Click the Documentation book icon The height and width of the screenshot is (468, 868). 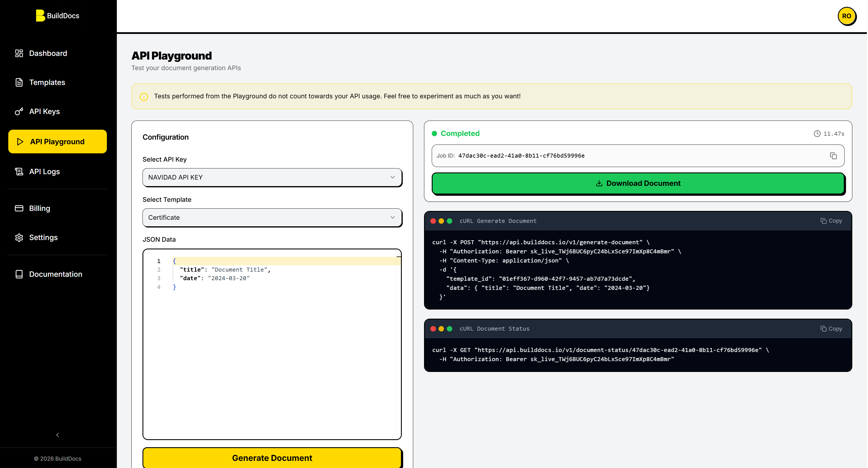(x=19, y=274)
